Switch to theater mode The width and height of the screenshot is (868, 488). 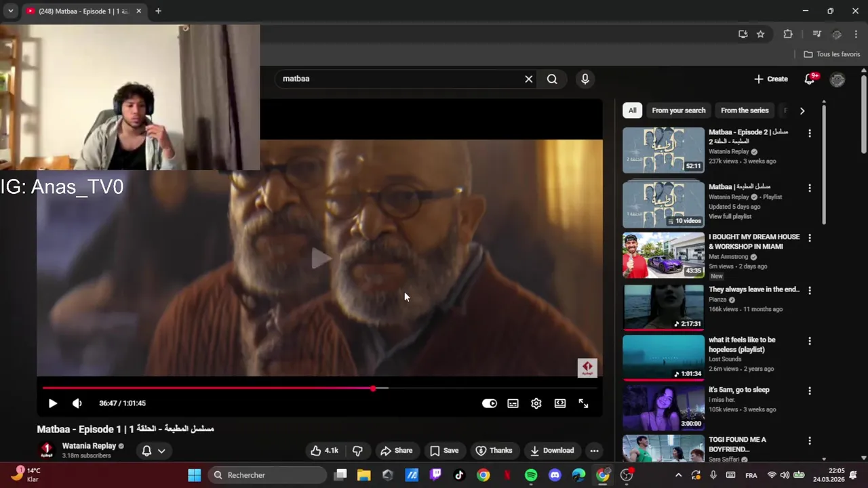(560, 403)
